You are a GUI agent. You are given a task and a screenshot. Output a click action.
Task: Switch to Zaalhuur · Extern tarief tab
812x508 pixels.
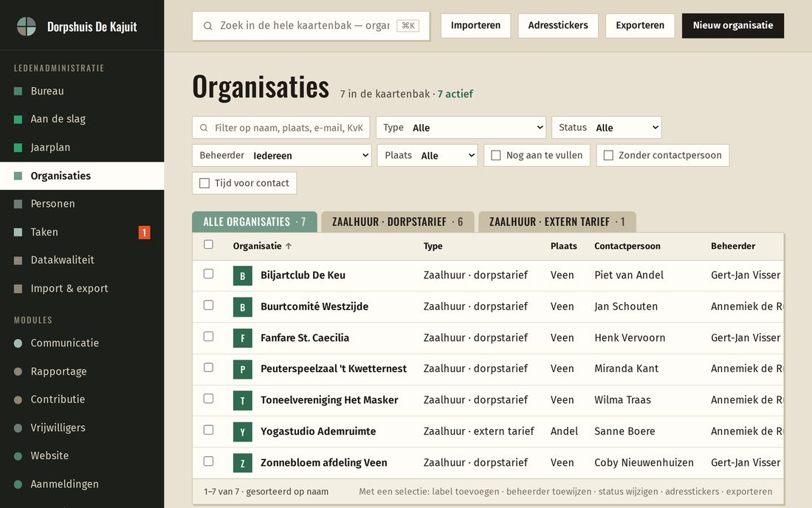[x=557, y=222]
